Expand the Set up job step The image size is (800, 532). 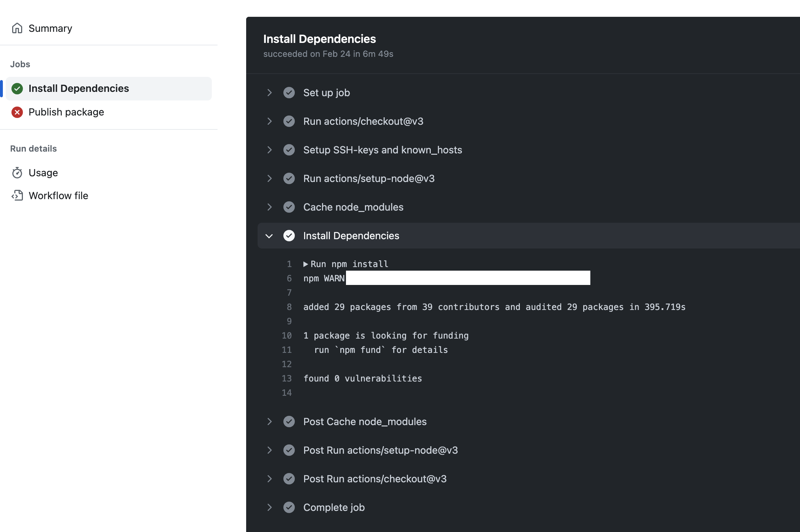point(269,93)
